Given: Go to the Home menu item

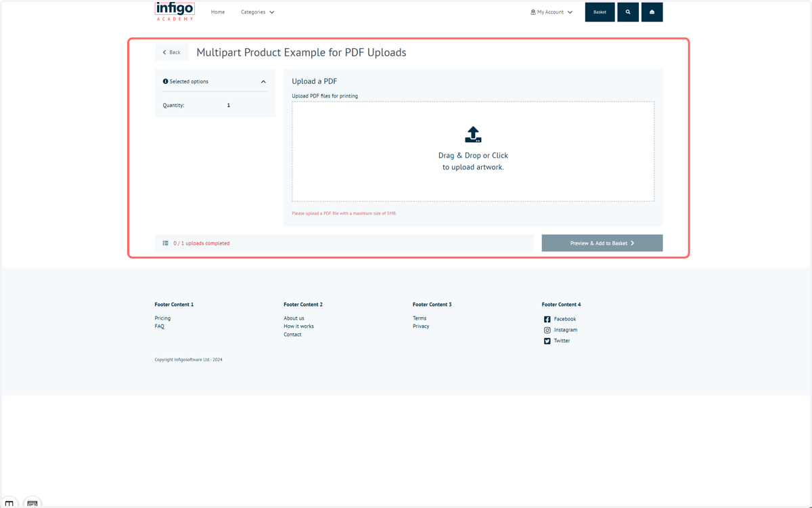Looking at the screenshot, I should (218, 12).
